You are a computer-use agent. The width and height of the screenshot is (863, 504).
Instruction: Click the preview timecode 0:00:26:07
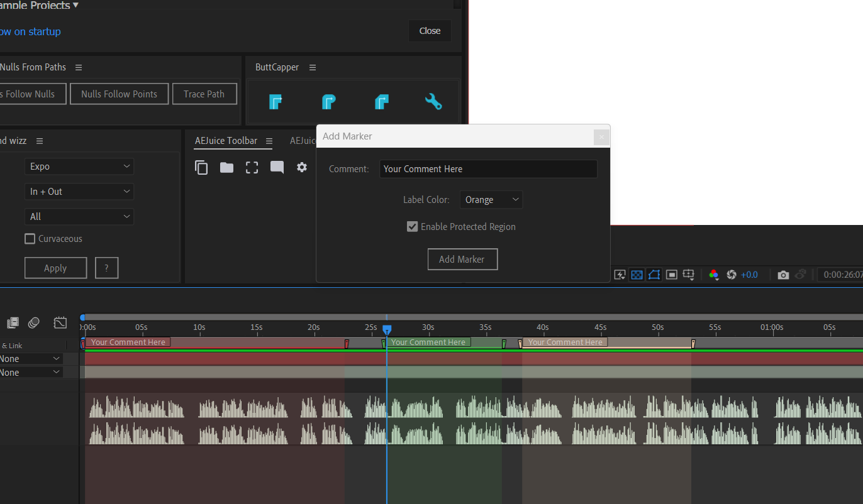coord(843,275)
